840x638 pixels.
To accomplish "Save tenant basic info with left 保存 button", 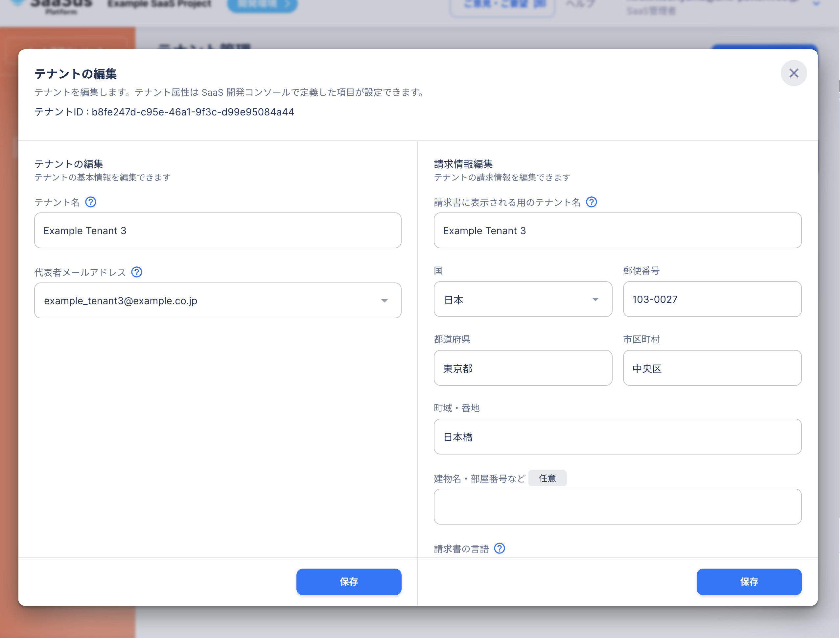I will [348, 582].
